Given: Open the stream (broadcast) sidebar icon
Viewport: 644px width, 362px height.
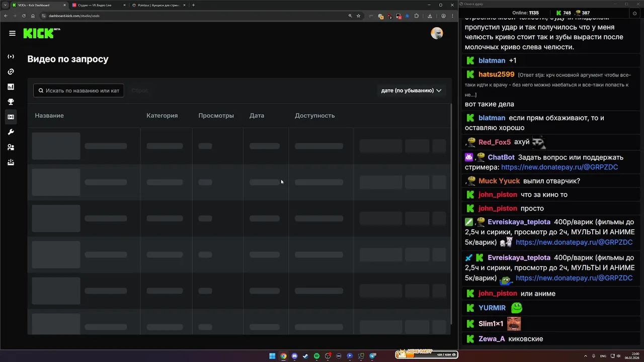Looking at the screenshot, I should tap(11, 56).
